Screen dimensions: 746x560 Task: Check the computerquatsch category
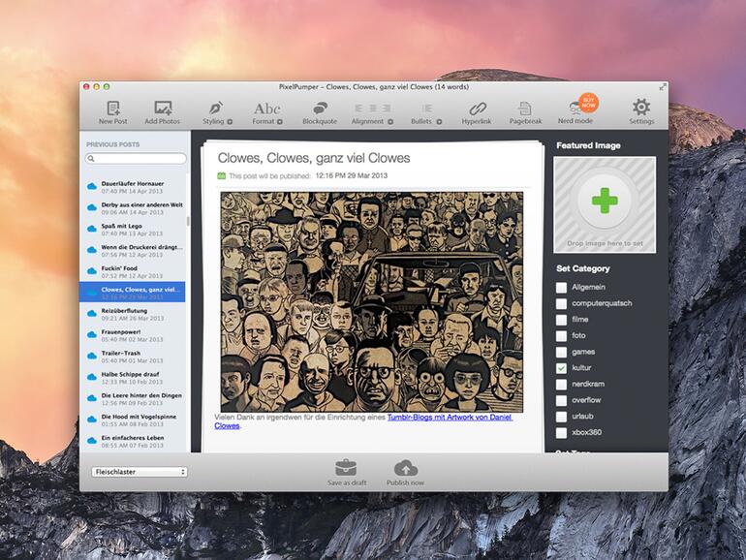pyautogui.click(x=561, y=303)
